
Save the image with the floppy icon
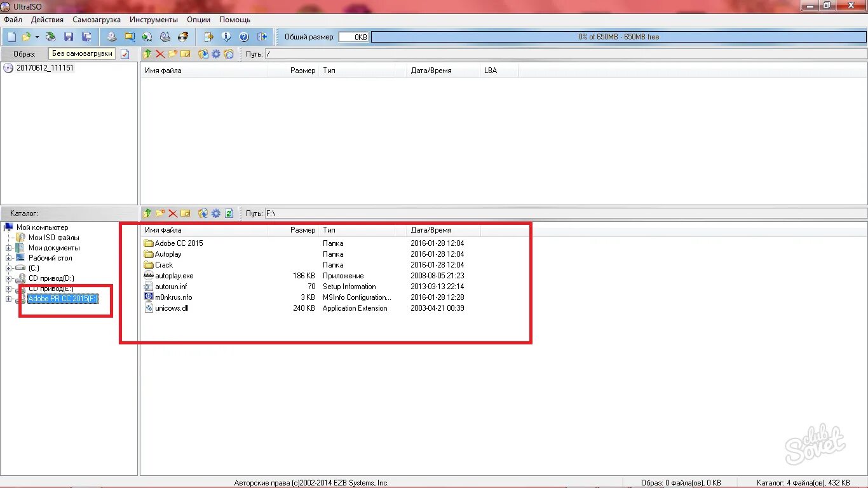pyautogui.click(x=69, y=37)
